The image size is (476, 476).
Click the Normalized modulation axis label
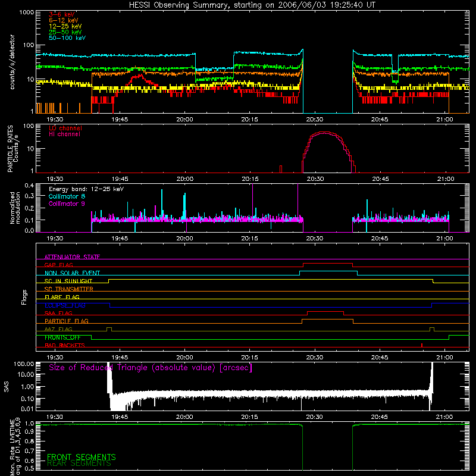coord(15,208)
